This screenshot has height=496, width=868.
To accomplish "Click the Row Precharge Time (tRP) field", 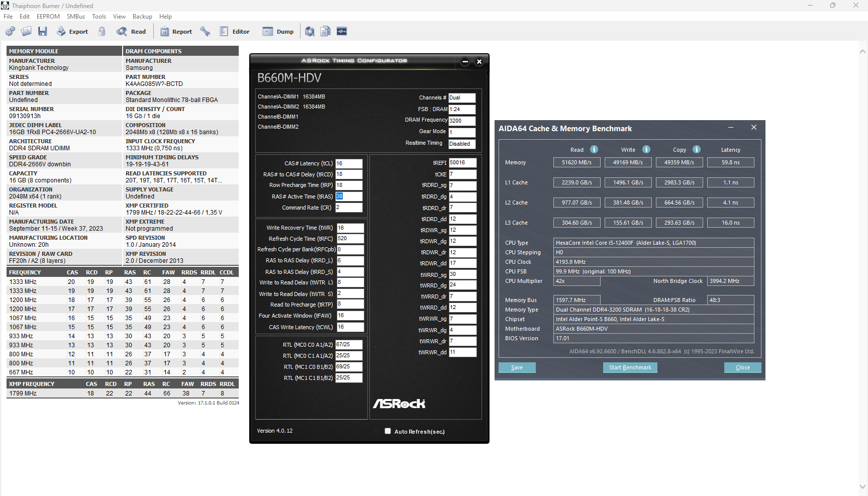I will point(349,185).
